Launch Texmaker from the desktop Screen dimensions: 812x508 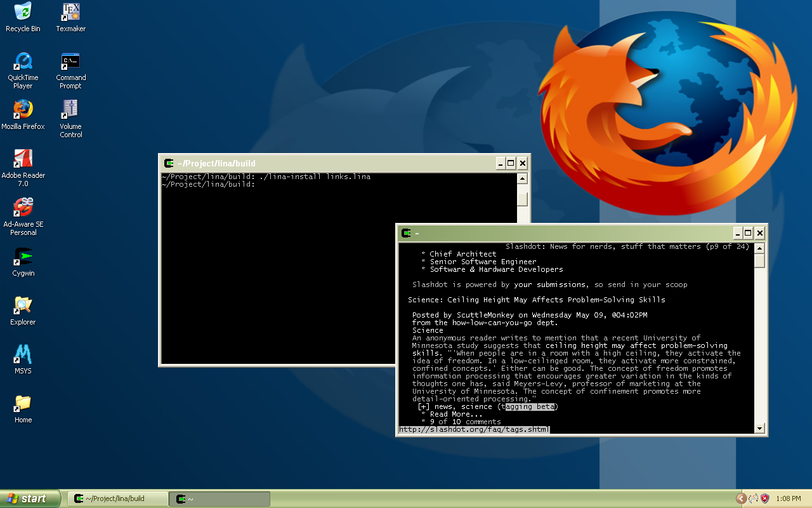[x=70, y=17]
